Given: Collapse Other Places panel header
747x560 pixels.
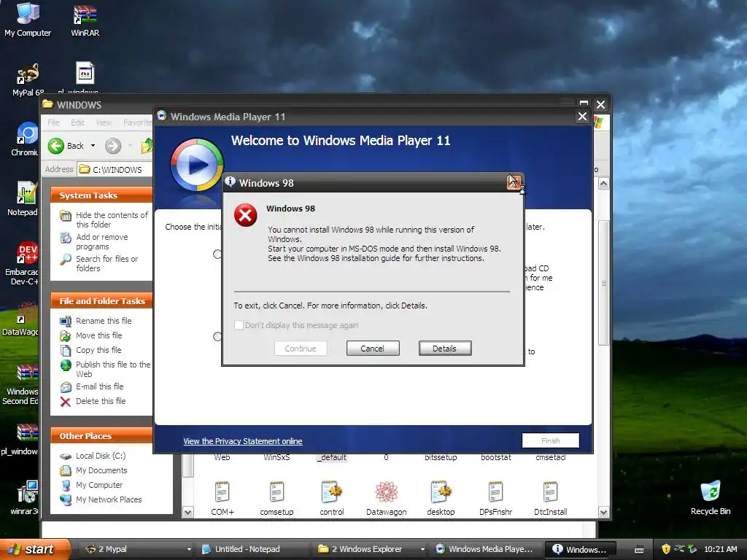Looking at the screenshot, I should point(101,436).
